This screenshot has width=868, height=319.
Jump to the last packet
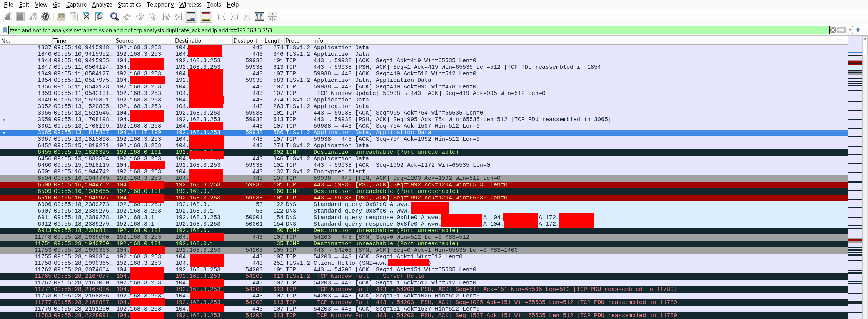[178, 17]
